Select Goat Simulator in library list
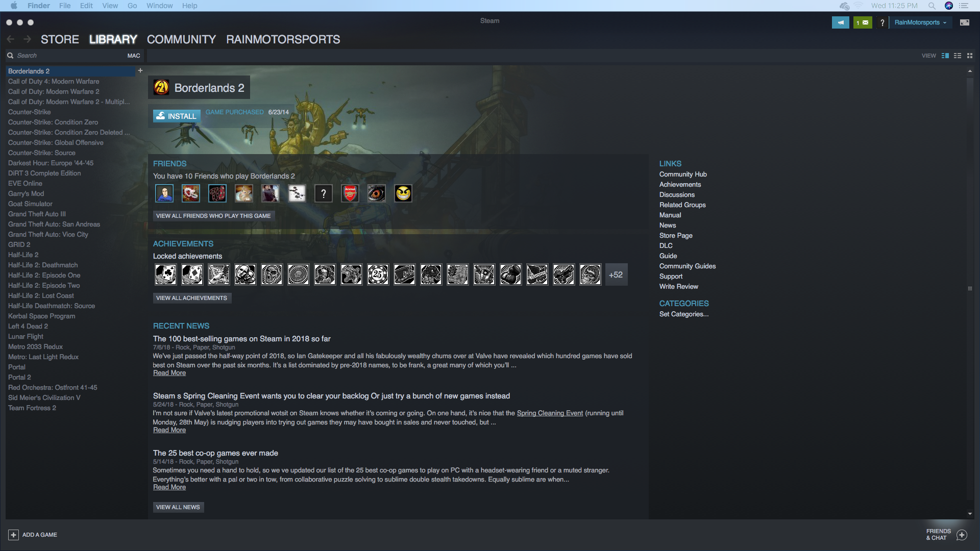Image resolution: width=980 pixels, height=551 pixels. (x=30, y=204)
